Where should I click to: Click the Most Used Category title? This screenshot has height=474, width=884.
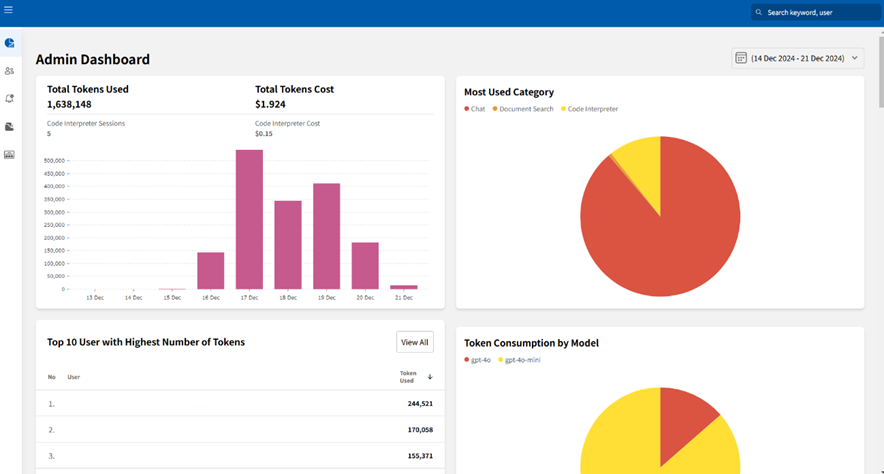tap(509, 92)
